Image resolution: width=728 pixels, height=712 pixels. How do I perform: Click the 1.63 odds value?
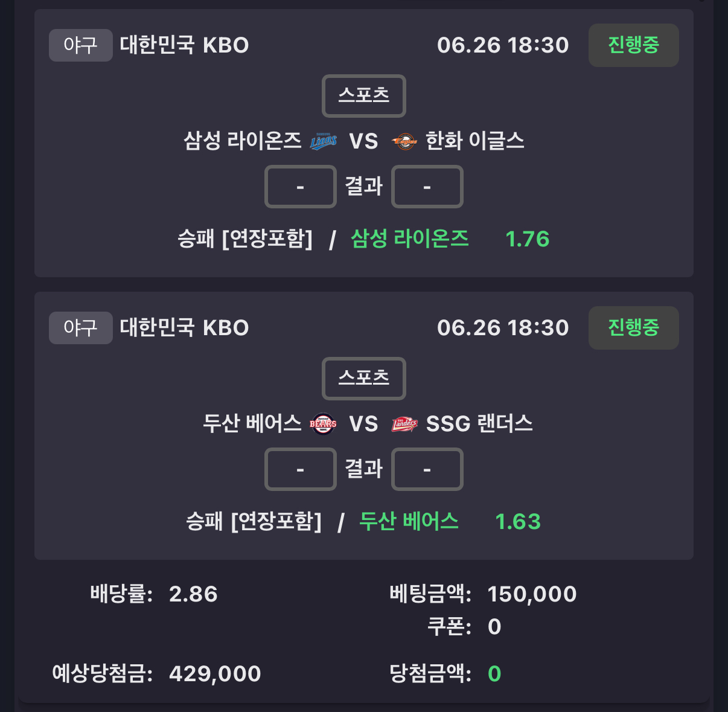(x=518, y=522)
